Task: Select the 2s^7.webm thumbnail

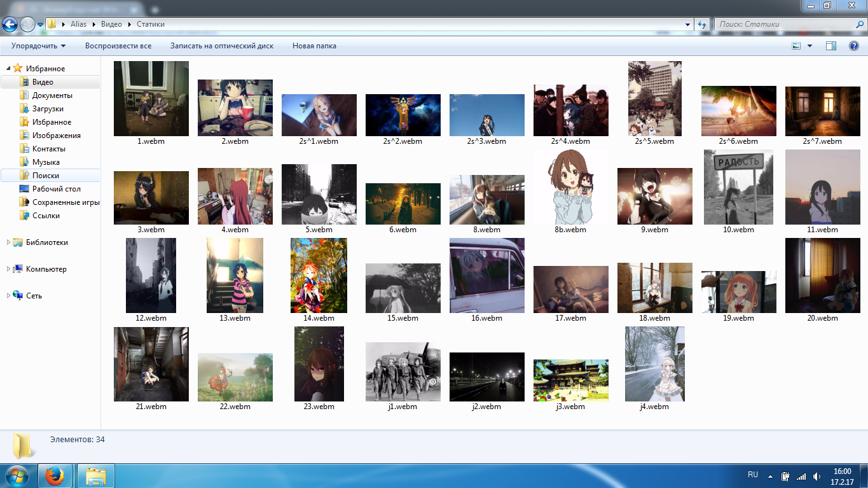Action: (823, 111)
